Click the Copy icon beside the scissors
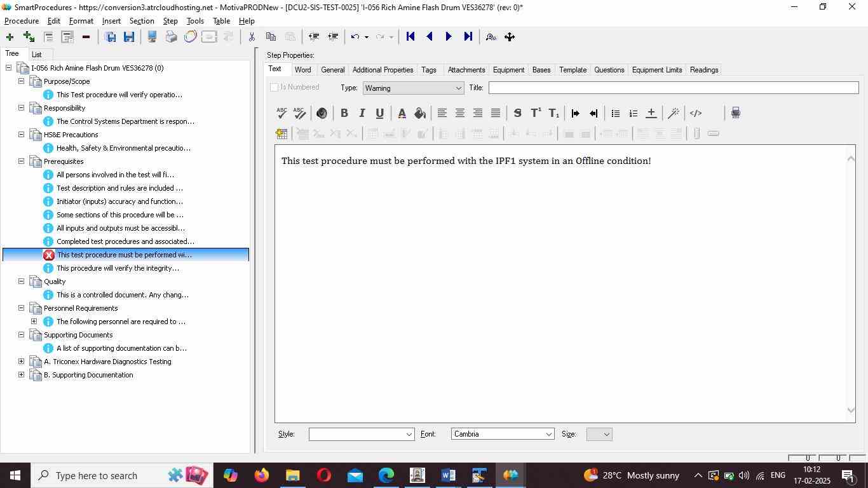Image resolution: width=868 pixels, height=488 pixels. [x=271, y=37]
